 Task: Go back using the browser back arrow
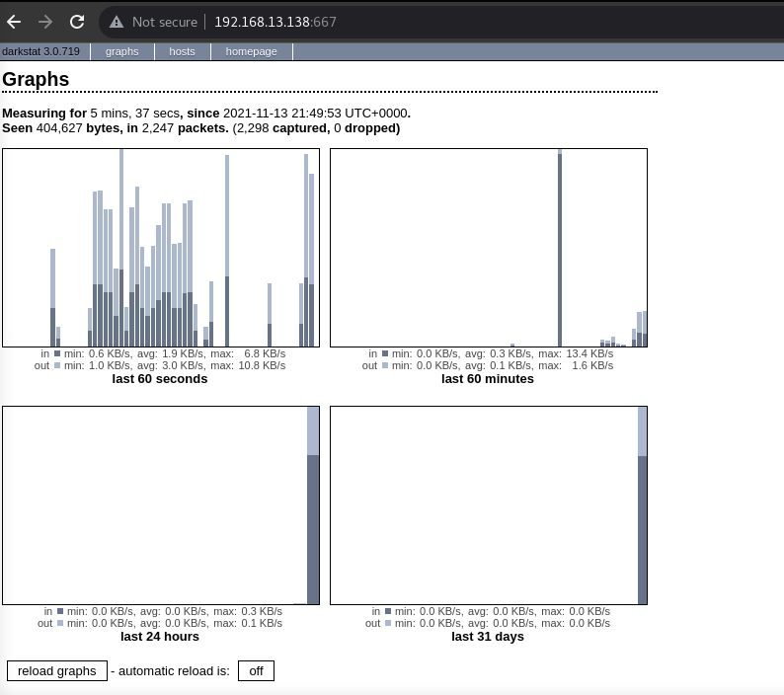point(14,22)
